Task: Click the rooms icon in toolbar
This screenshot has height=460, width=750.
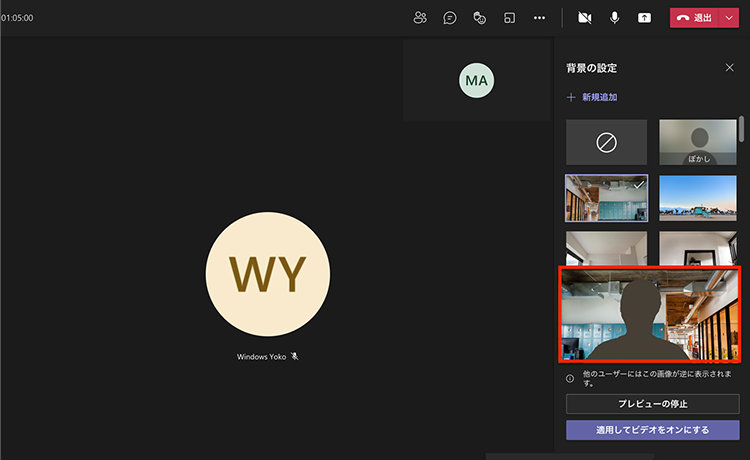Action: pyautogui.click(x=509, y=18)
